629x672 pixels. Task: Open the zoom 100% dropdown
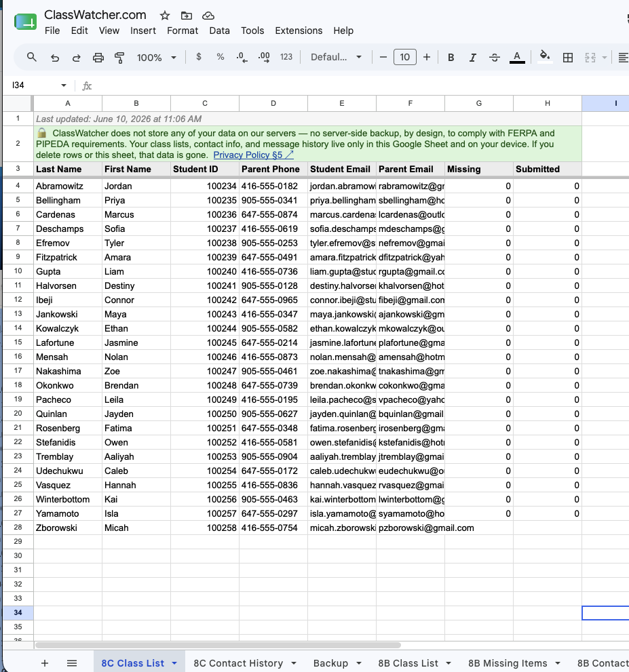tap(157, 58)
